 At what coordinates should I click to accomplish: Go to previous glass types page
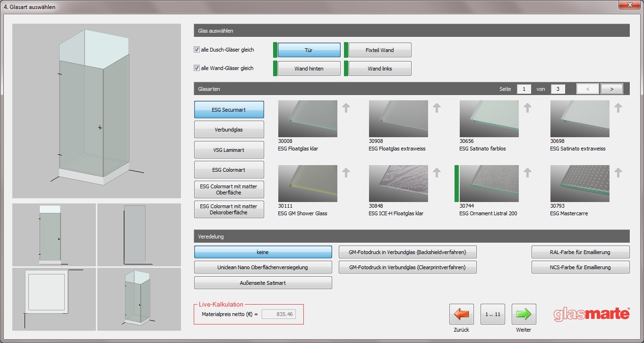point(588,89)
